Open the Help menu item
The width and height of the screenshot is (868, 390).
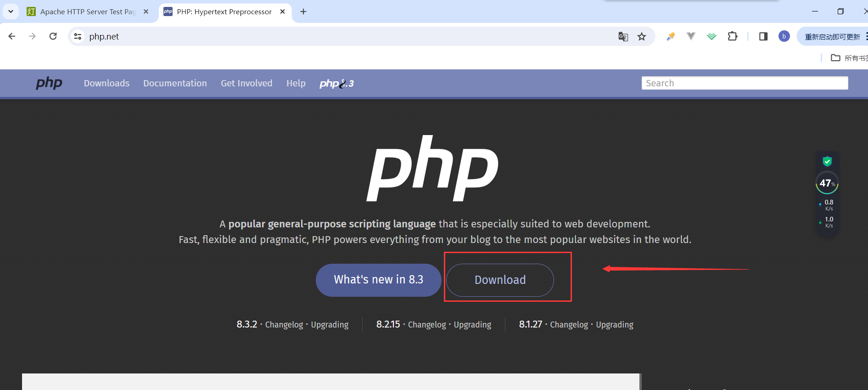(296, 83)
